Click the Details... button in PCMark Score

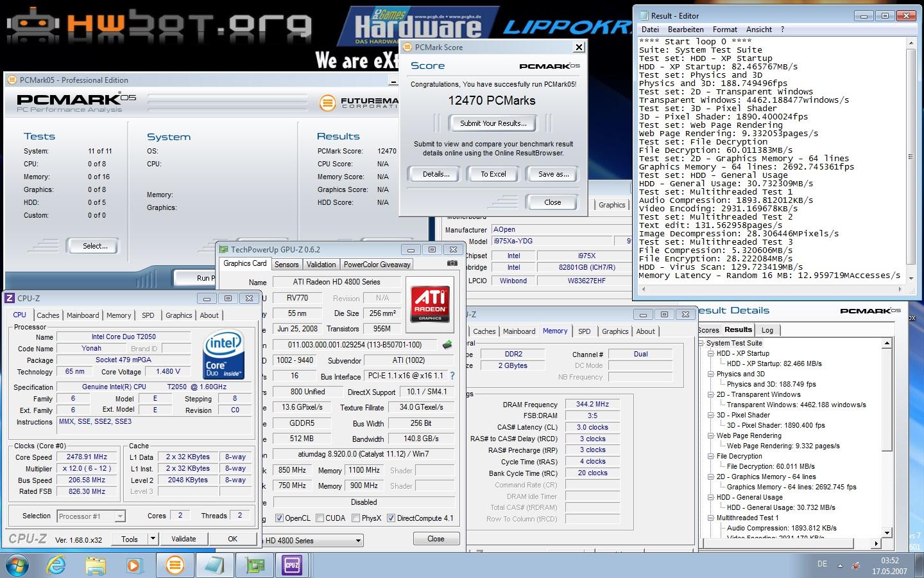(x=436, y=174)
